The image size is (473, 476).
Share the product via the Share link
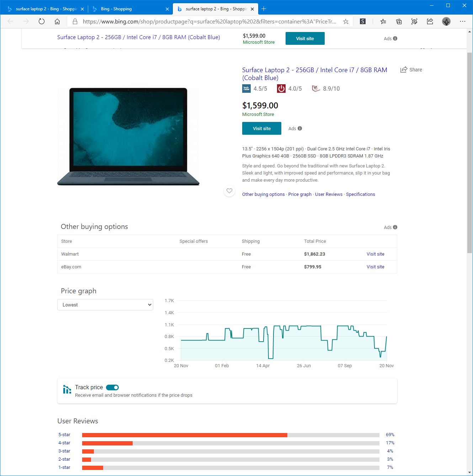point(411,70)
